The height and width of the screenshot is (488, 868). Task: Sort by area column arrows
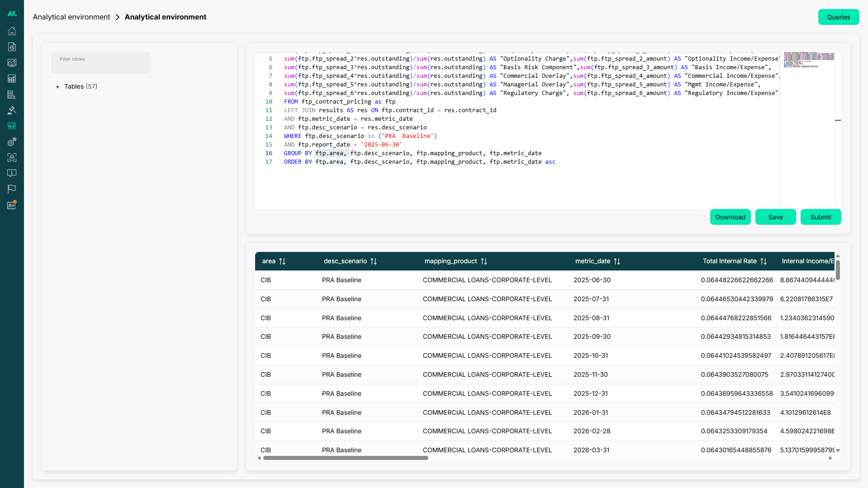(282, 261)
